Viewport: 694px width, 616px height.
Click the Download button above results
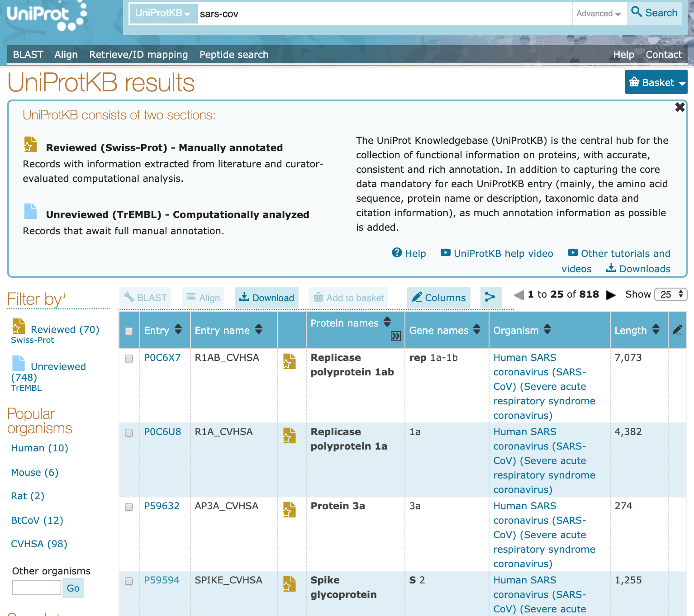[x=266, y=298]
